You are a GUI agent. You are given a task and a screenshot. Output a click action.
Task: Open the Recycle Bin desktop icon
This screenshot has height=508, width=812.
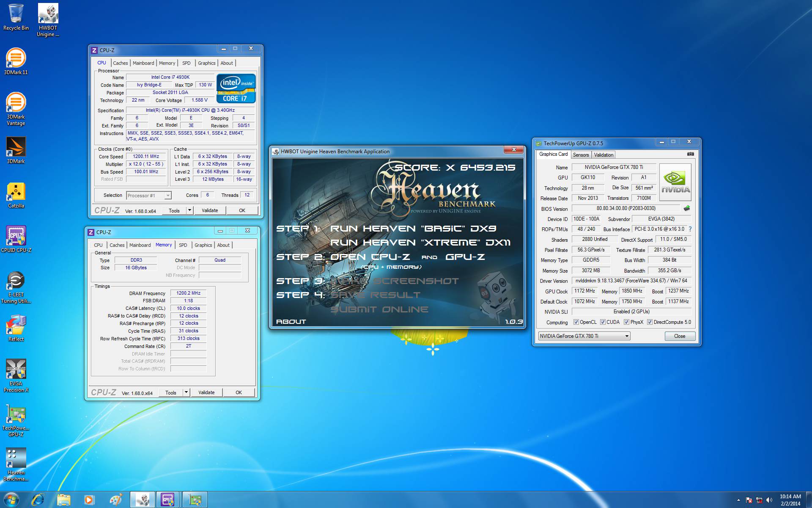pos(16,17)
